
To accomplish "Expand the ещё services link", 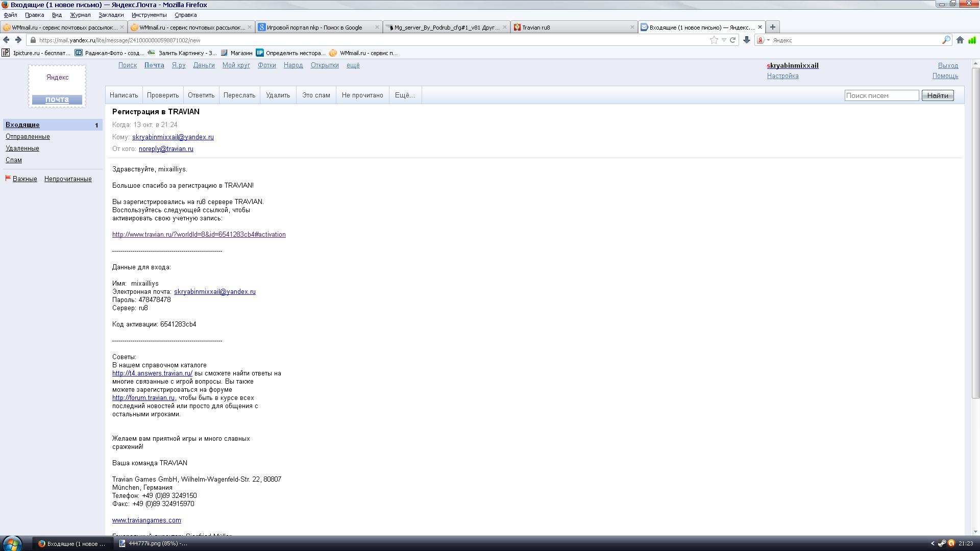I will (x=353, y=65).
